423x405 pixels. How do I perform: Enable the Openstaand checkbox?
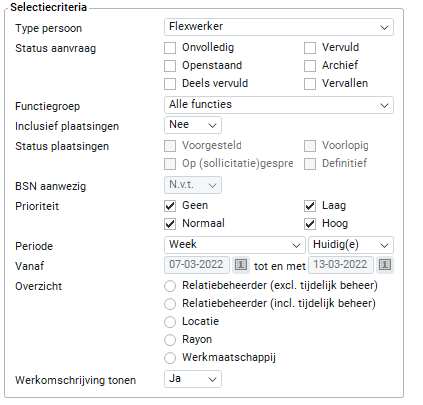[170, 66]
